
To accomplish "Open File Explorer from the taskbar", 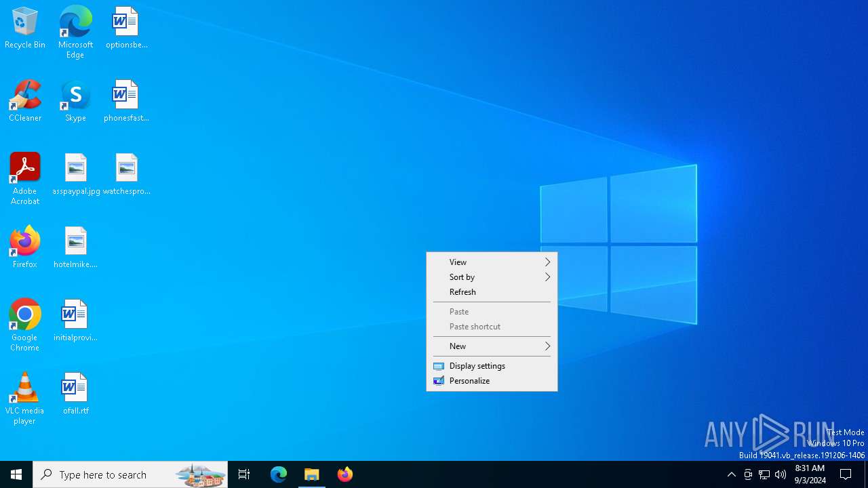I will 312,474.
